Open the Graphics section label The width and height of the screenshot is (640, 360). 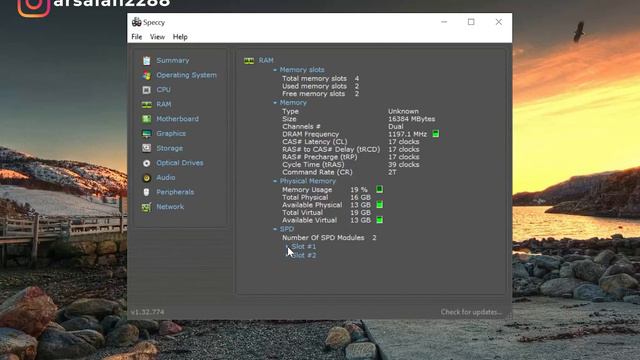[x=171, y=133]
